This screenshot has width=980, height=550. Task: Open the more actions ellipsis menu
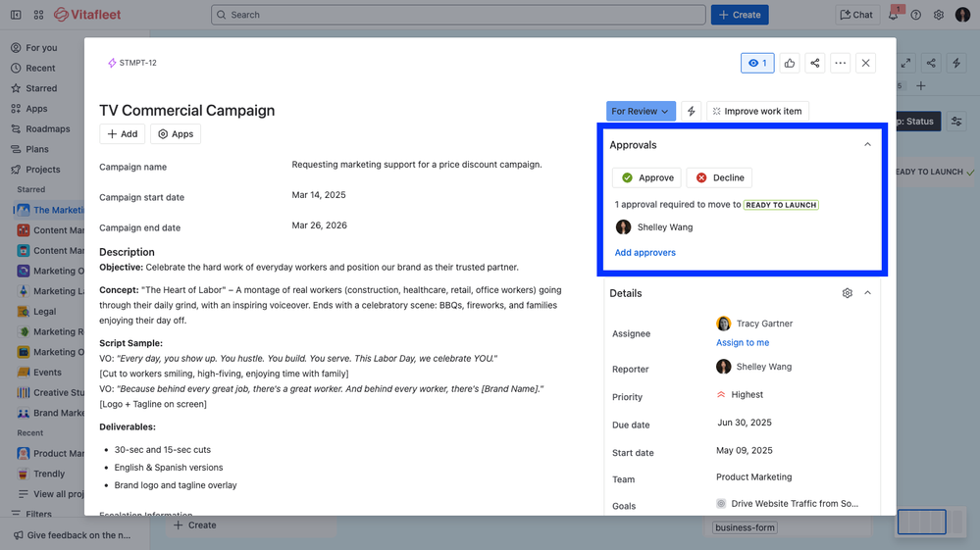tap(840, 63)
